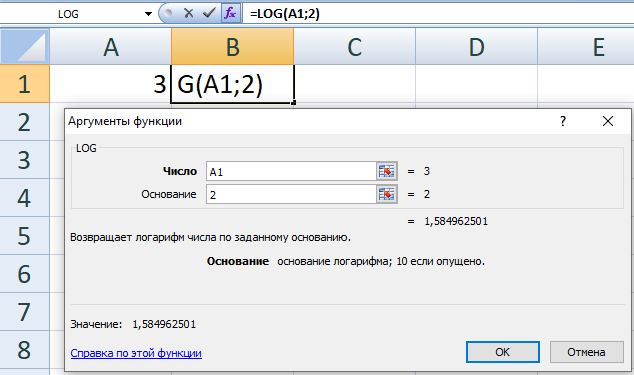Click the Select All corner button

point(25,47)
